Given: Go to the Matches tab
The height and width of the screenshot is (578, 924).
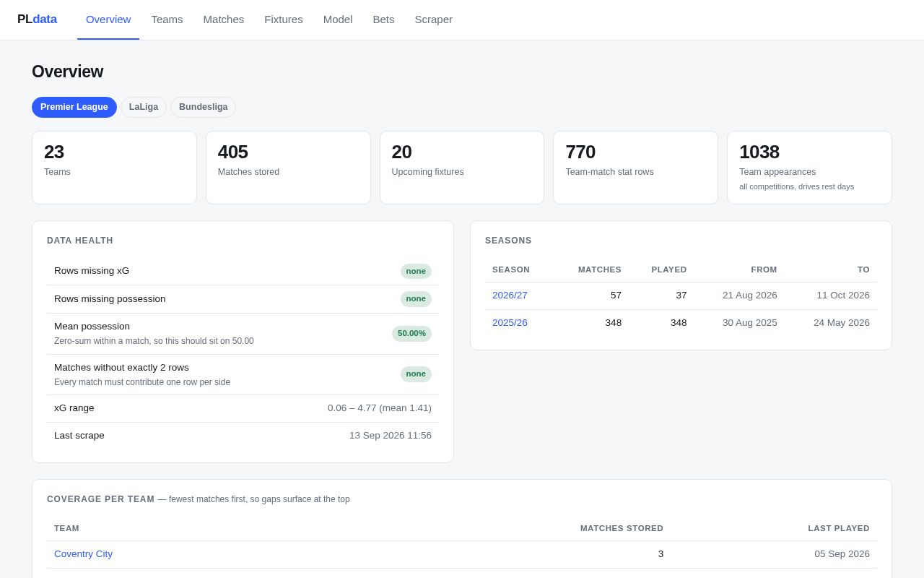Looking at the screenshot, I should 224,20.
